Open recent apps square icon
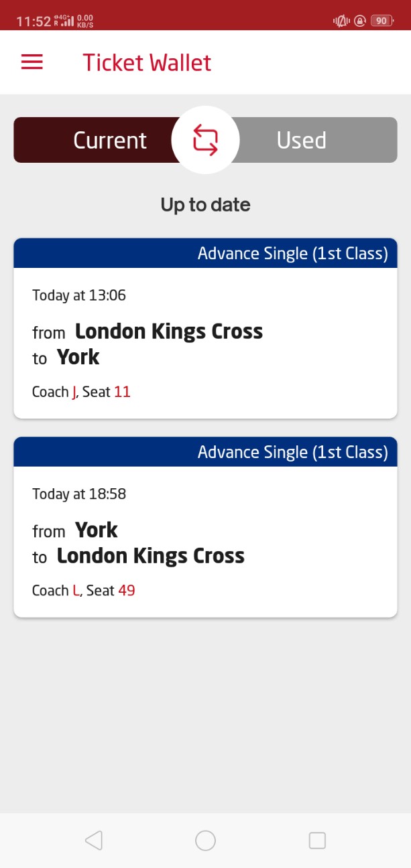 coord(316,840)
